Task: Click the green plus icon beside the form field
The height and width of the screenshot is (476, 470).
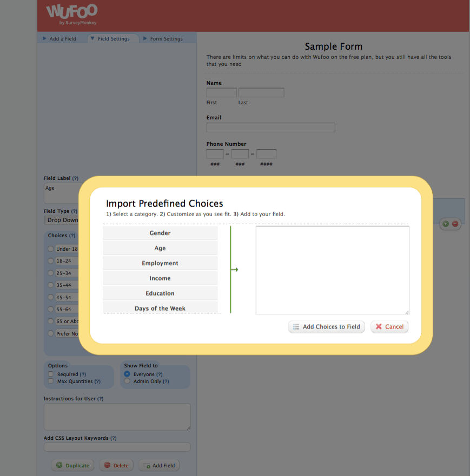Action: tap(445, 224)
